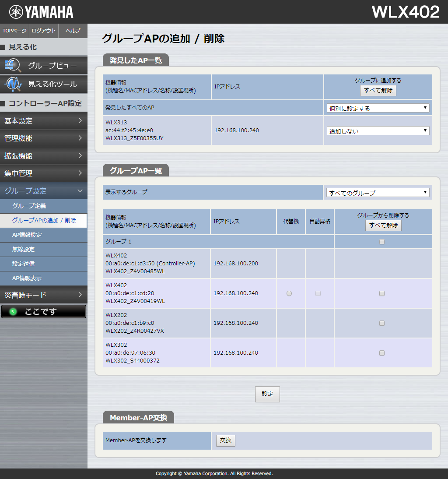Go to グループ定義 submenu item

coord(29,206)
